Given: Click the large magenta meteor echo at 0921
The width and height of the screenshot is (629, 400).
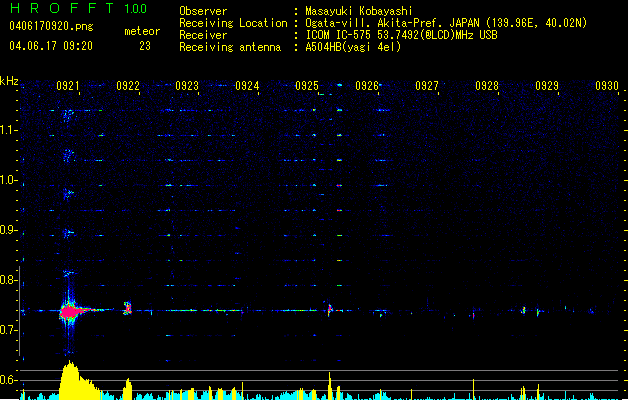Looking at the screenshot, I should tap(71, 311).
